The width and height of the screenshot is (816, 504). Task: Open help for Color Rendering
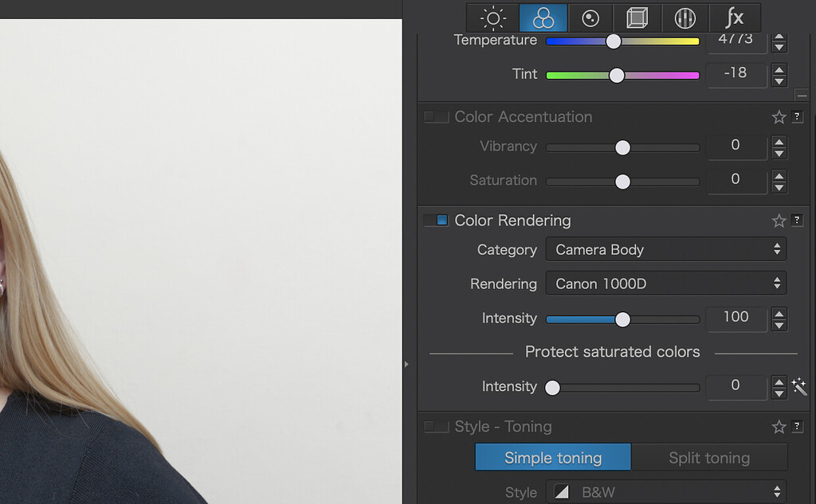click(797, 220)
